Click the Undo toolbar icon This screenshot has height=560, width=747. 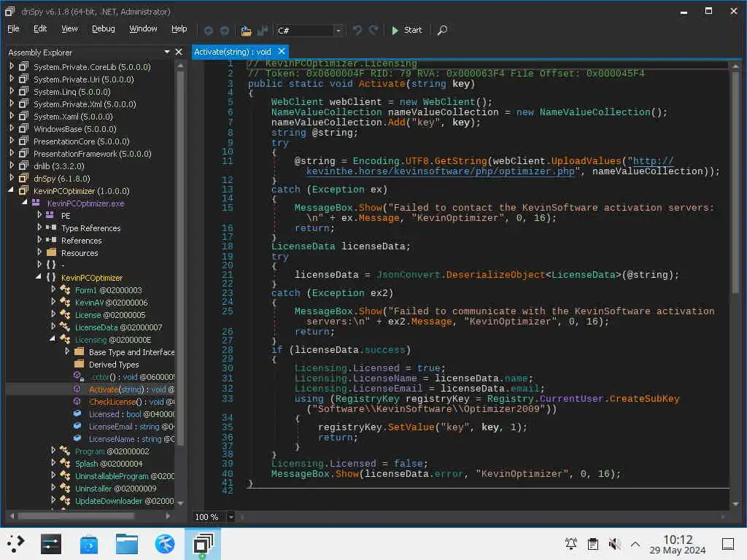pyautogui.click(x=357, y=30)
